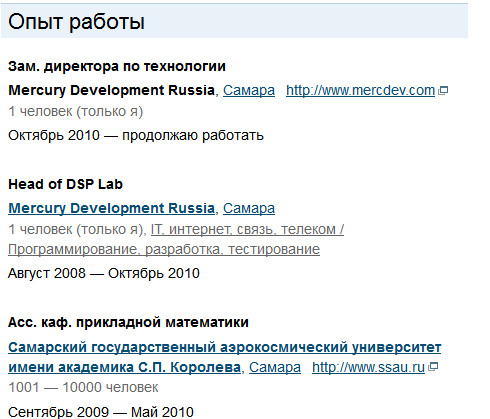Click Самара link under Зам. директора position

(249, 90)
